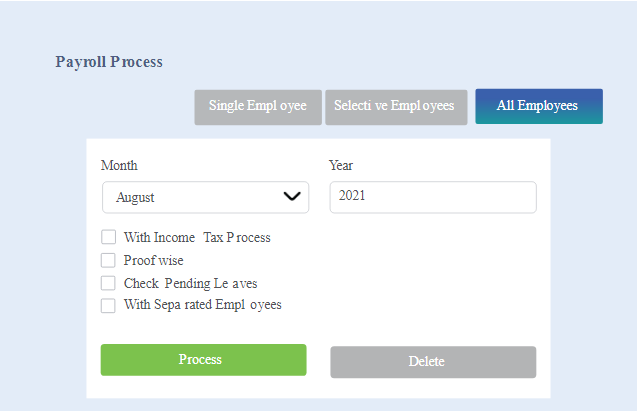638x416 pixels.
Task: Run payroll with the green Process button
Action: [x=203, y=360]
